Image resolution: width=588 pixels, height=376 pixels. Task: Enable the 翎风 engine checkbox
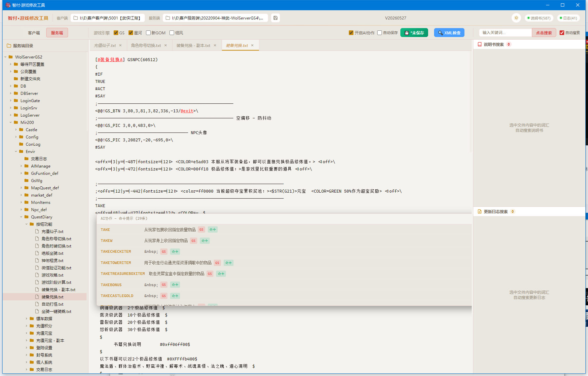coord(172,33)
